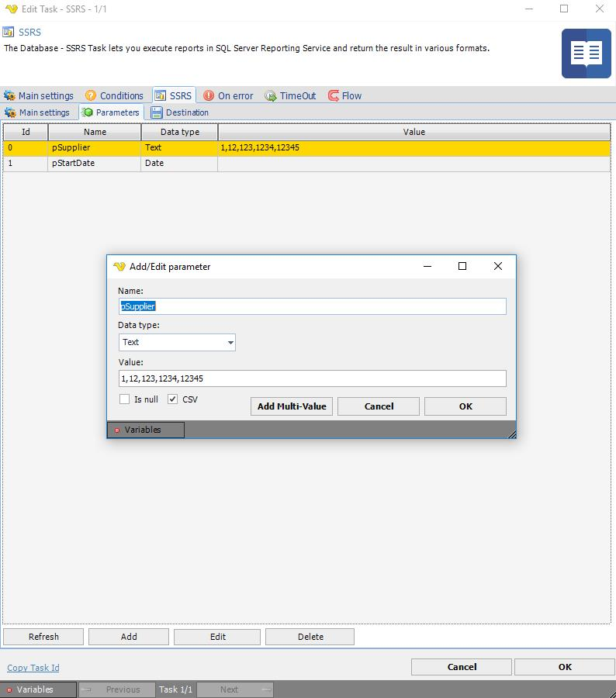Click the On error tab red icon
The image size is (616, 698).
209,96
